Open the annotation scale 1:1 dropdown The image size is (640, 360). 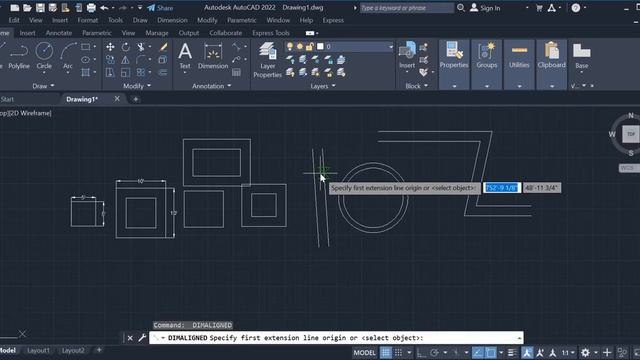coord(568,353)
